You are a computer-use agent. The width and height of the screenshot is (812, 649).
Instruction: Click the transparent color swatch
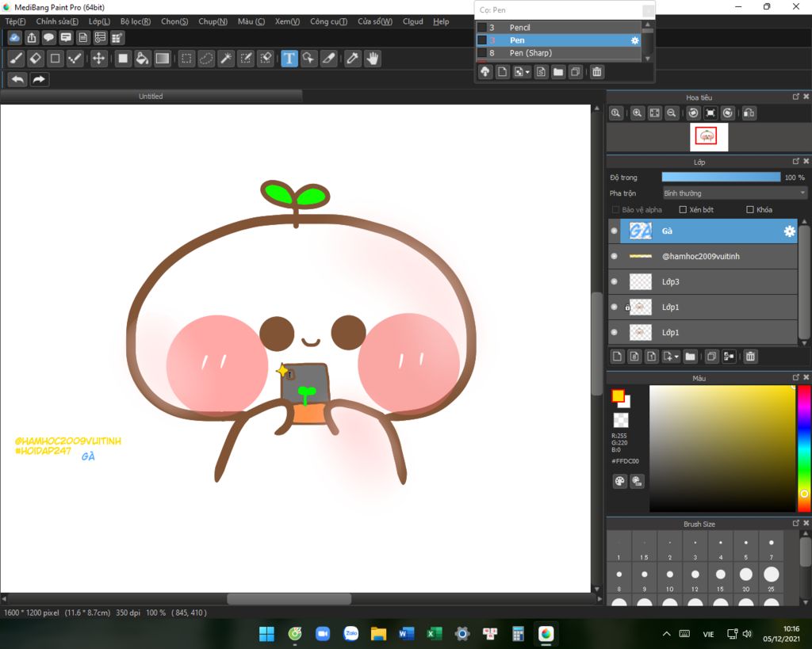[620, 420]
